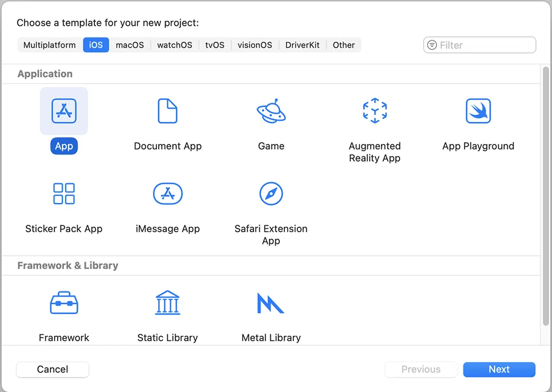The height and width of the screenshot is (392, 552).
Task: Click the "Document App" label
Action: coord(167,146)
